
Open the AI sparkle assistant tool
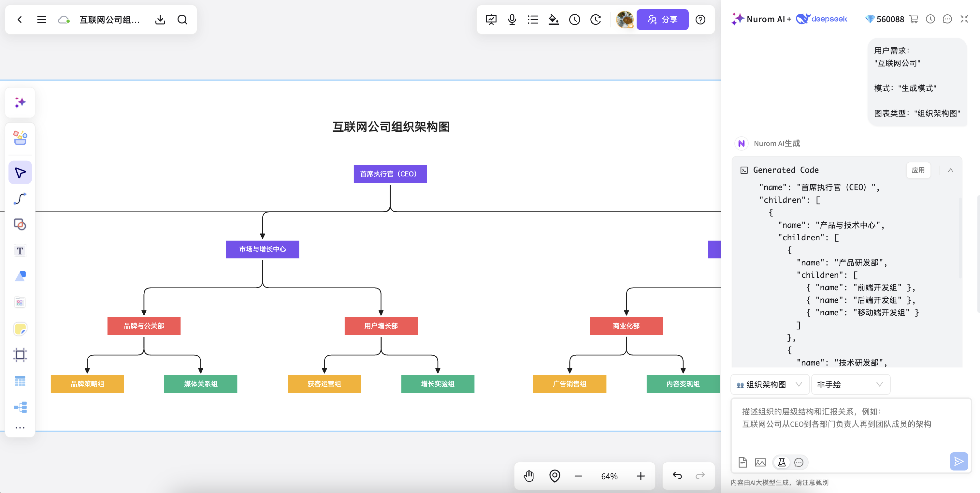click(20, 102)
